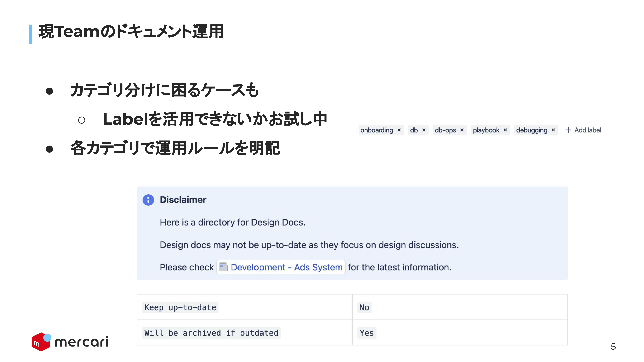The image size is (644, 362).
Task: Click the mercari logo
Action: 70,342
